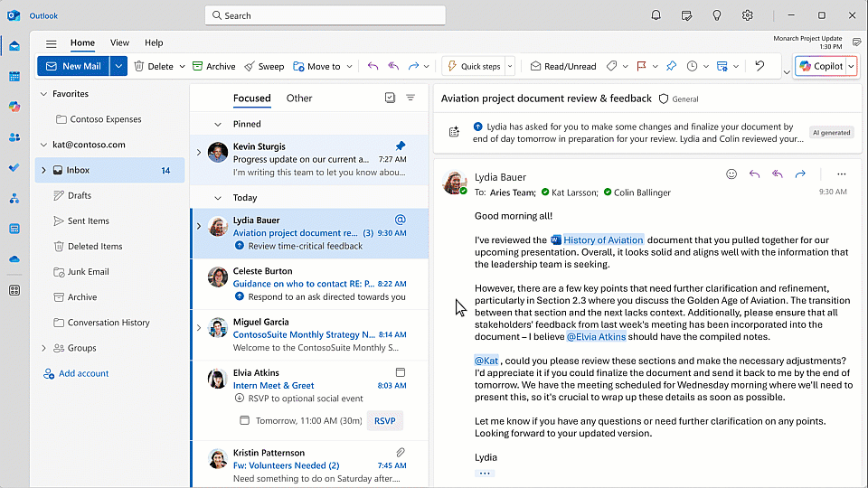Expand the ribbon with chevron
868x488 pixels.
tap(786, 72)
